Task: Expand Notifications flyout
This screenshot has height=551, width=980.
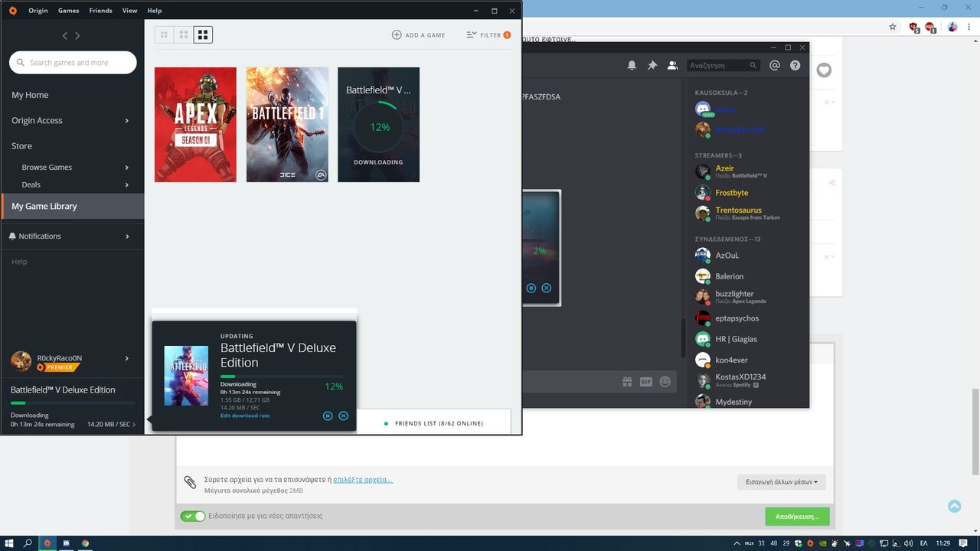Action: [x=127, y=236]
